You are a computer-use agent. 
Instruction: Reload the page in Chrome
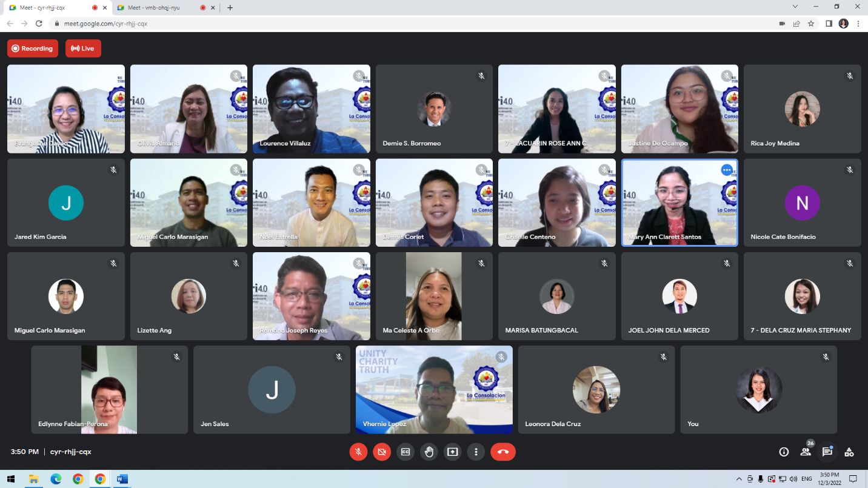39,24
